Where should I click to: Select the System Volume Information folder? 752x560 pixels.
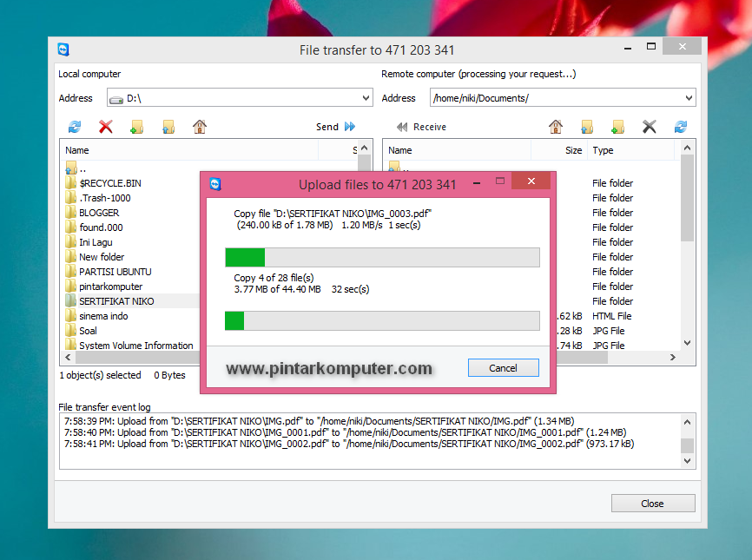135,346
